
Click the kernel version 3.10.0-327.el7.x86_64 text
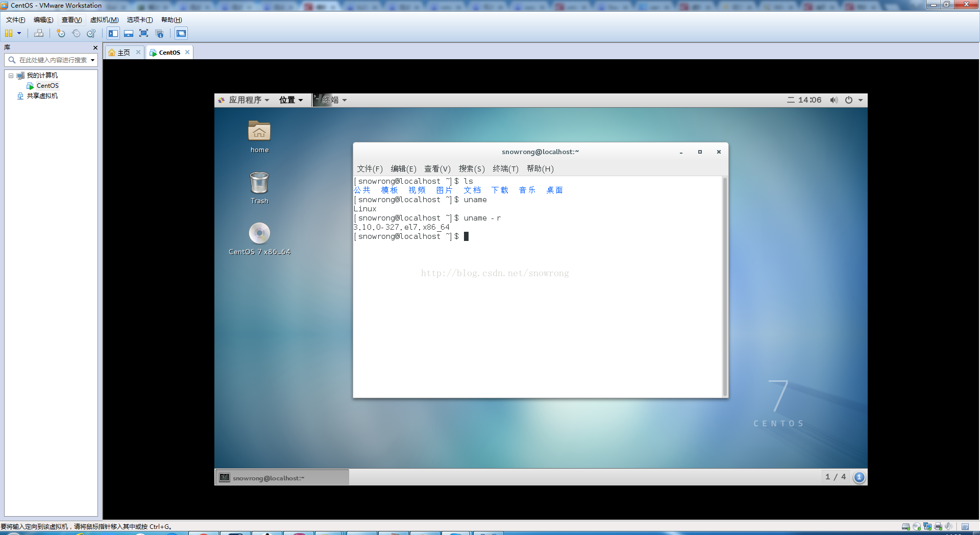(402, 227)
